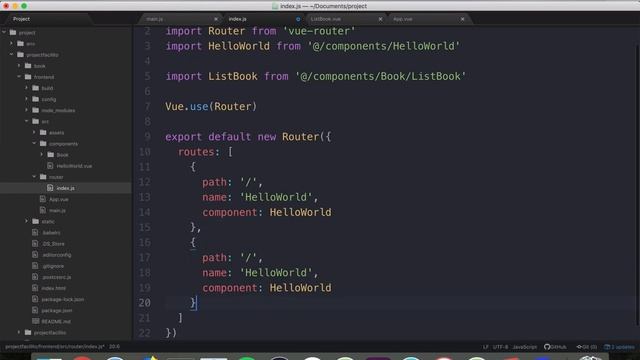Click the node_modules folder icon
Image resolution: width=640 pixels, height=360 pixels.
point(36,110)
